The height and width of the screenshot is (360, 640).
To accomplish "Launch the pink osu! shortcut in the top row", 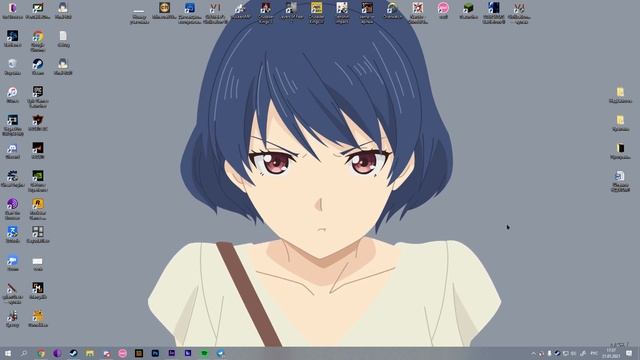I will point(443,11).
